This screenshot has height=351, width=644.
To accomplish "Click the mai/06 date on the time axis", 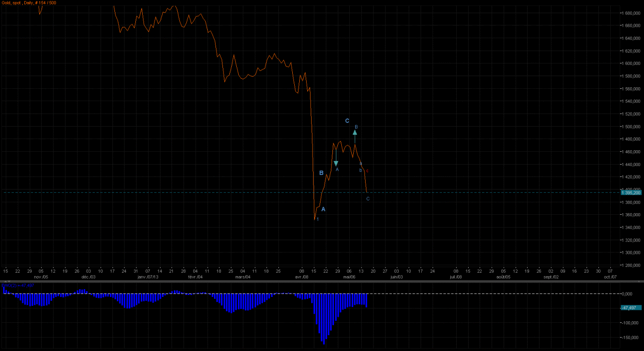I will click(x=349, y=277).
